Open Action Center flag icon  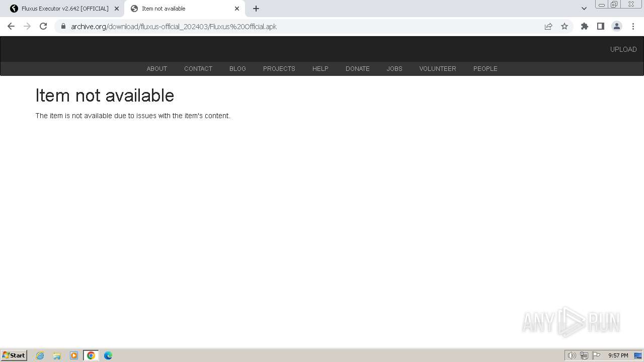tap(596, 355)
